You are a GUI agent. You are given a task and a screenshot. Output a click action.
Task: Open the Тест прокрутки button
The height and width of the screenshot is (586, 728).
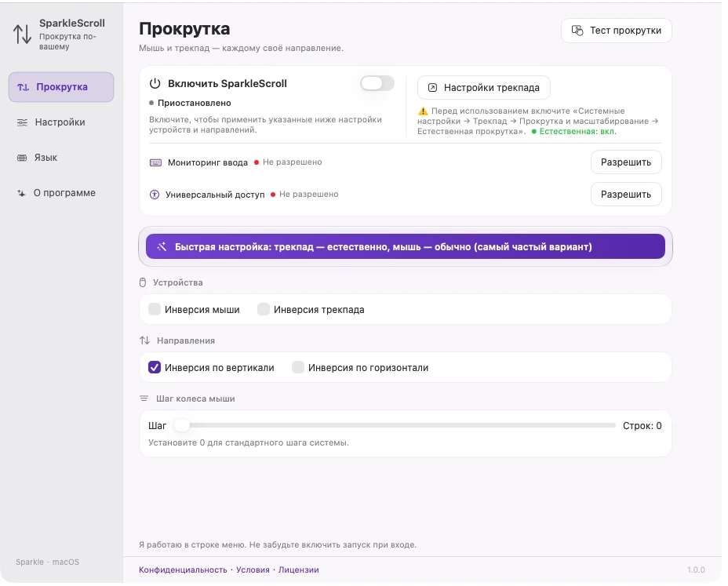[x=616, y=31]
